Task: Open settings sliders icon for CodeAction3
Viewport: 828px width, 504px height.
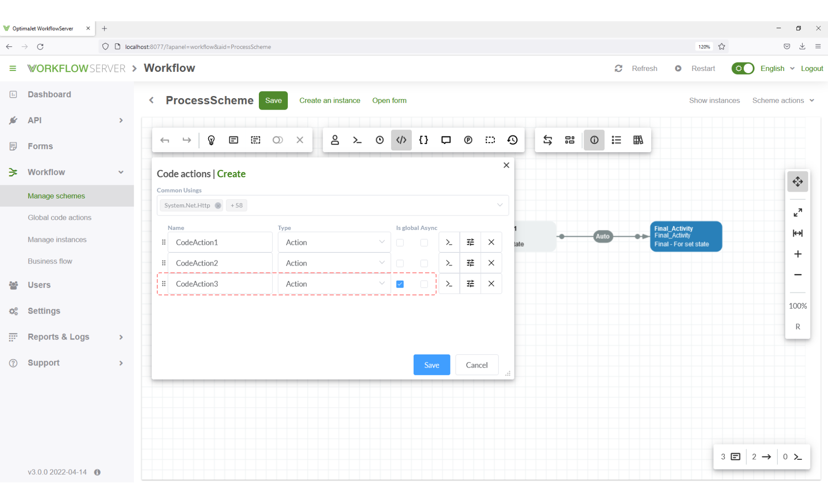Action: [x=470, y=284]
